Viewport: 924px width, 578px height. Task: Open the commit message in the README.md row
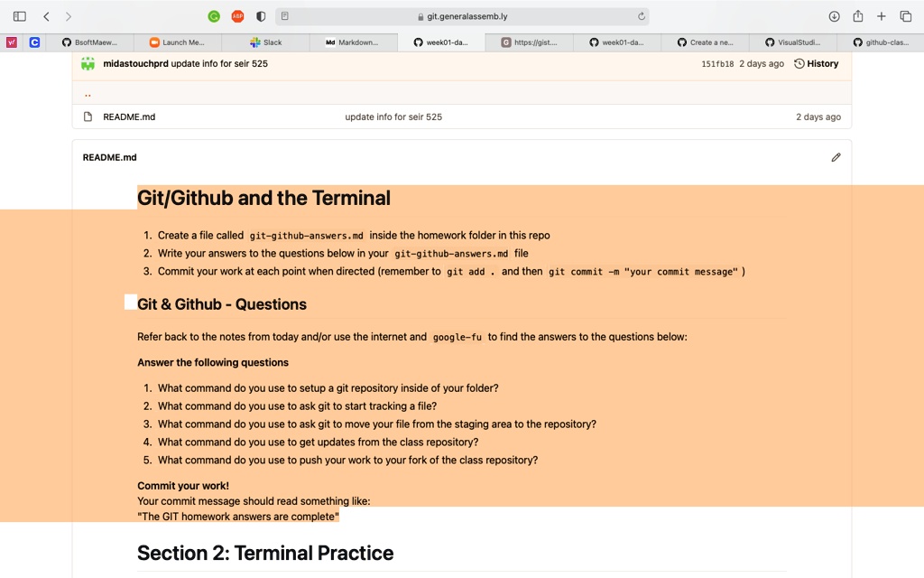[393, 117]
